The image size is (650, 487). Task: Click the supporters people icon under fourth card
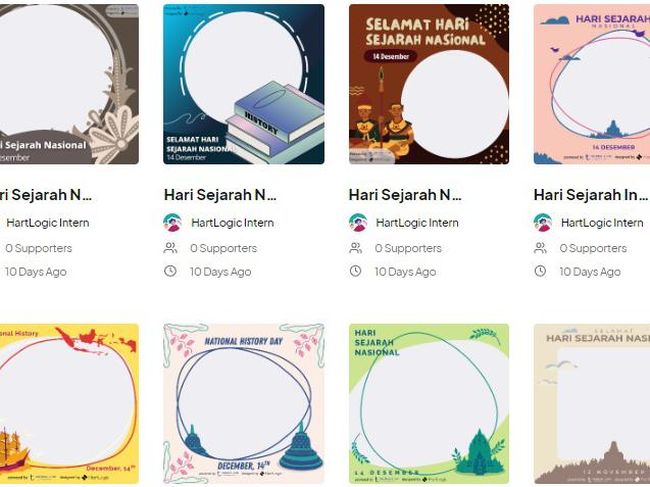point(541,248)
